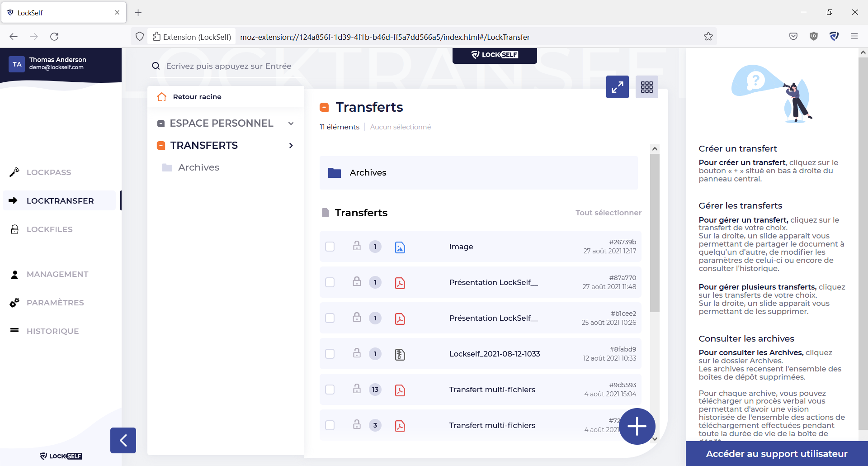Click the LockSelf logo tab at top
This screenshot has width=868, height=466.
[x=495, y=55]
